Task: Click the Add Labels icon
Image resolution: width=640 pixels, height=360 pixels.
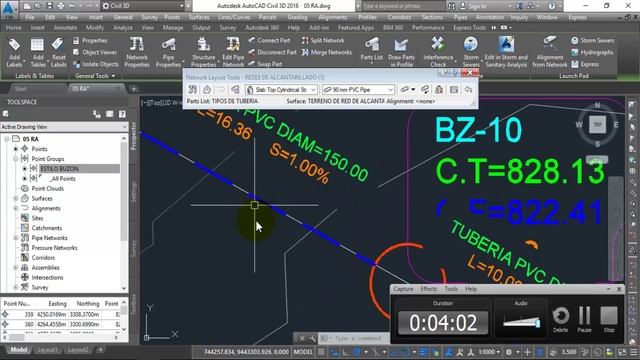Action: tap(14, 45)
